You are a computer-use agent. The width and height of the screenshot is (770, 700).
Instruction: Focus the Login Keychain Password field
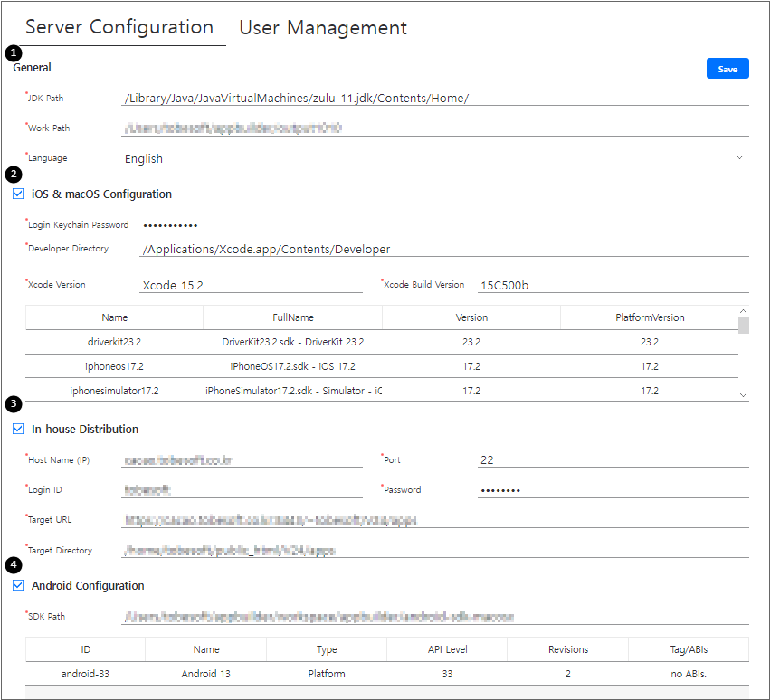[443, 224]
